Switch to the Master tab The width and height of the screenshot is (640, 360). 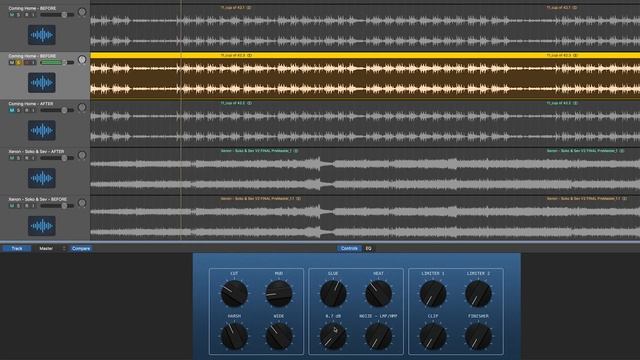point(46,248)
